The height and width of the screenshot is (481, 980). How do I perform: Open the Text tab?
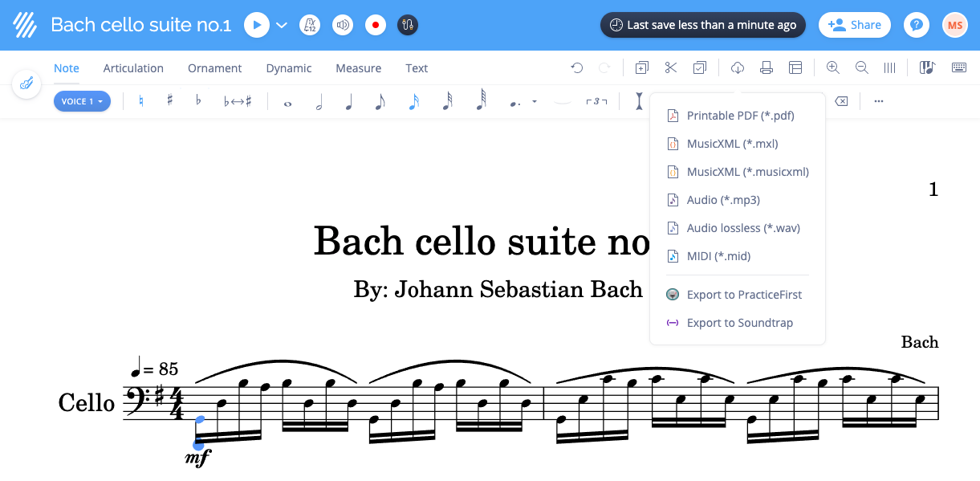point(417,68)
